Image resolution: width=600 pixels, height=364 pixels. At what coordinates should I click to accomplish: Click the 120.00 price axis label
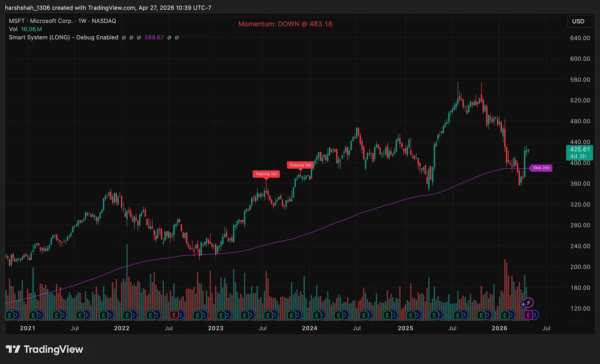tap(580, 308)
